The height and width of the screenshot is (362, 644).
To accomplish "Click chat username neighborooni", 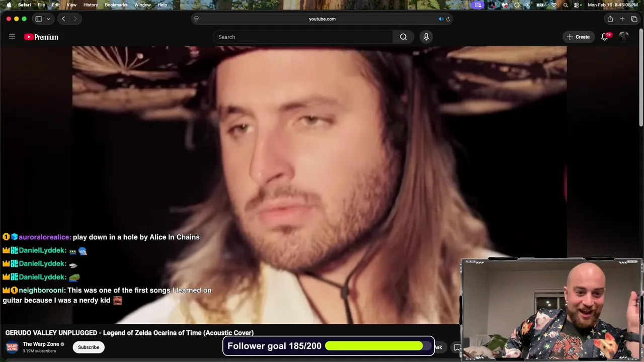I will pyautogui.click(x=42, y=290).
